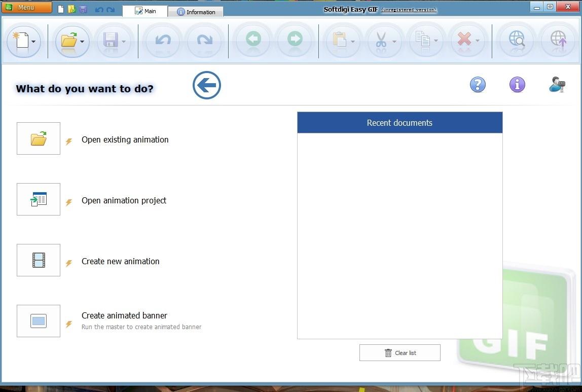
Task: Open help via the question mark icon
Action: click(478, 85)
